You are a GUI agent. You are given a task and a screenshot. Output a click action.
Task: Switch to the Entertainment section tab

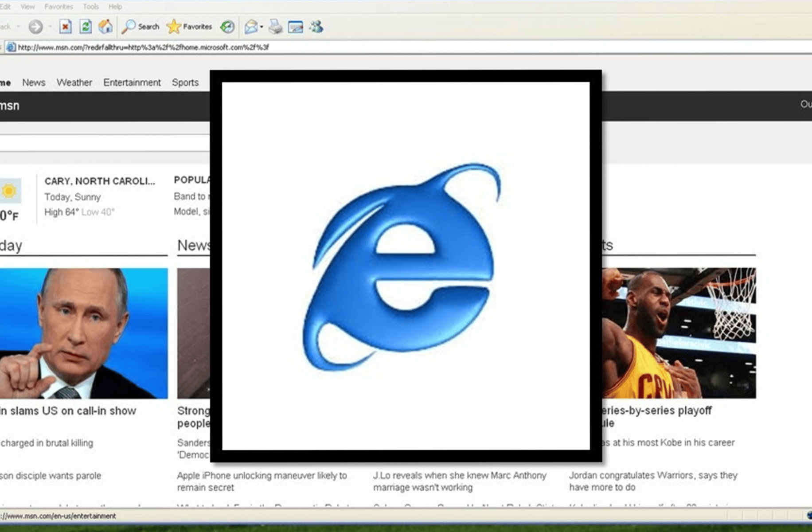[132, 82]
